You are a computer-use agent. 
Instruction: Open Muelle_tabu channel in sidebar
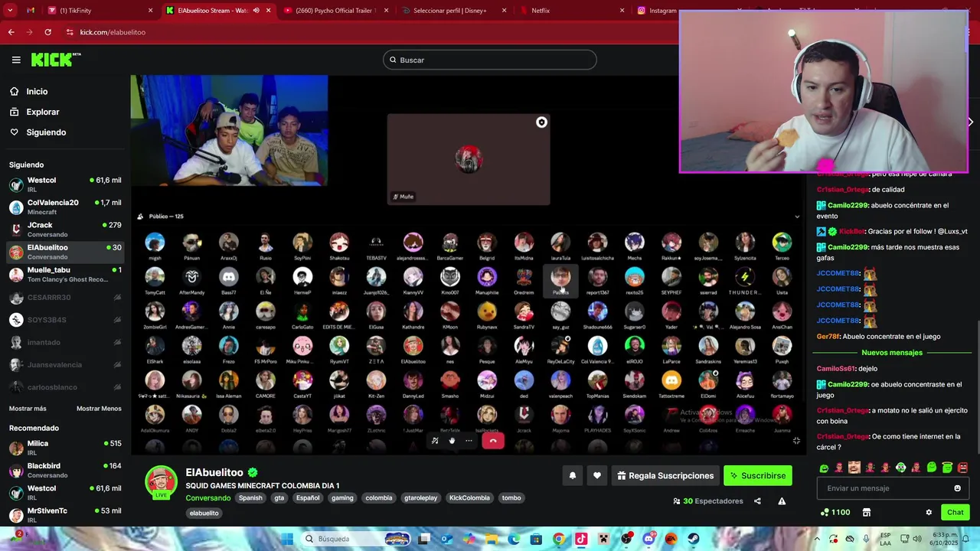(x=65, y=274)
